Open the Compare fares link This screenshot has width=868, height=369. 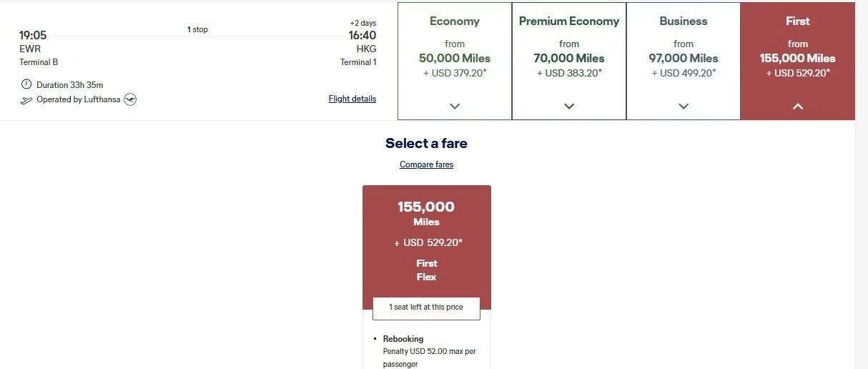(x=426, y=164)
